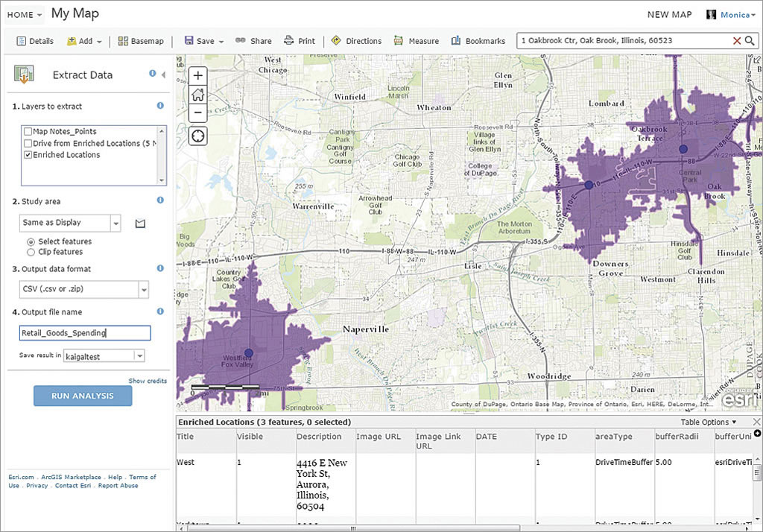
Task: Click the add-column plus icon
Action: click(757, 433)
